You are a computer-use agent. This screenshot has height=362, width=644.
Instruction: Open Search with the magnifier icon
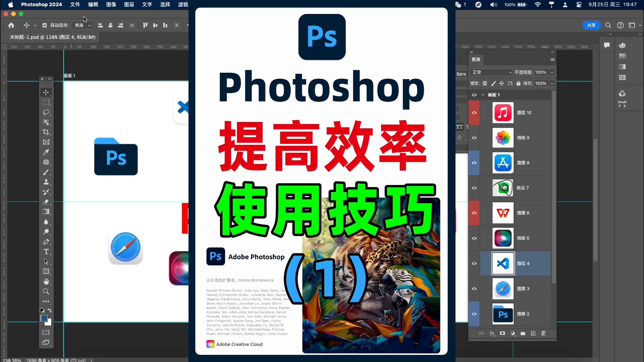608,25
